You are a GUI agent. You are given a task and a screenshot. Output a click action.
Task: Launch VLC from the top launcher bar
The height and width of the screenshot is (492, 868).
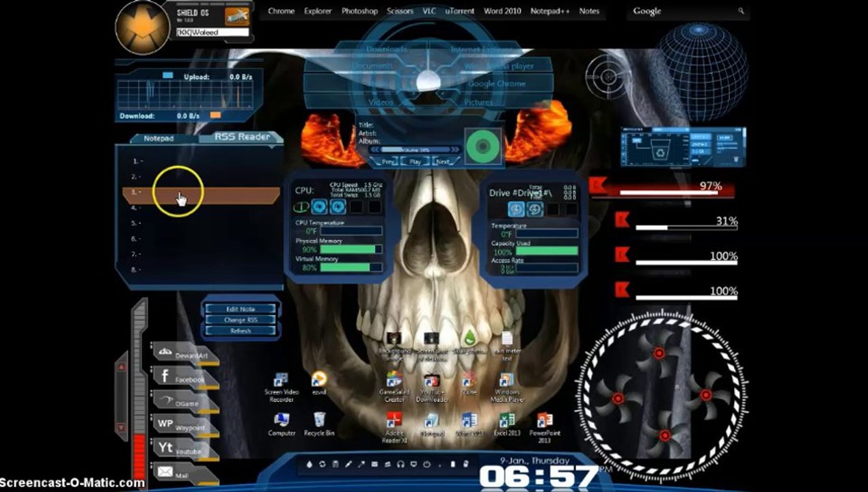pos(429,11)
